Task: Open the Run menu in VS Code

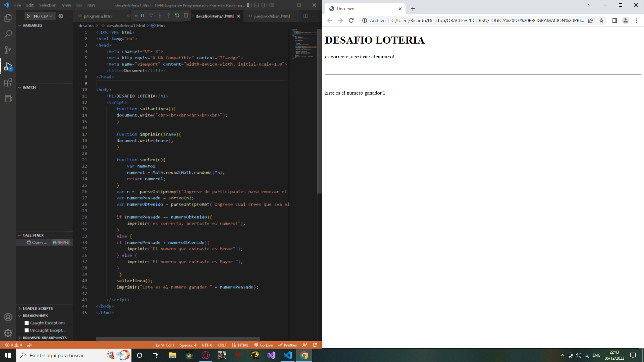Action: (91, 5)
